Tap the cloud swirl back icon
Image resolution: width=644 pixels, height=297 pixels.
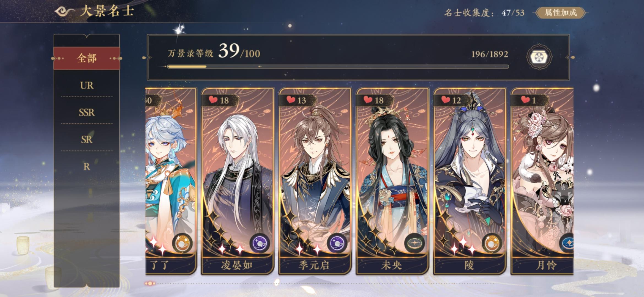[64, 12]
